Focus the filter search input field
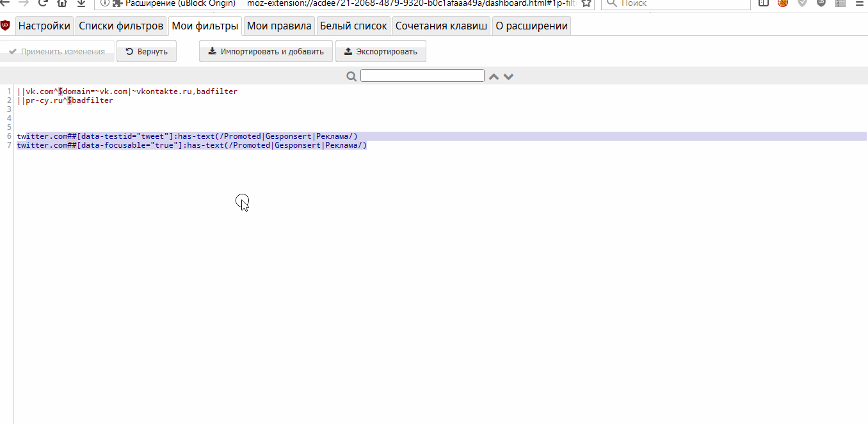The image size is (868, 424). pos(422,75)
